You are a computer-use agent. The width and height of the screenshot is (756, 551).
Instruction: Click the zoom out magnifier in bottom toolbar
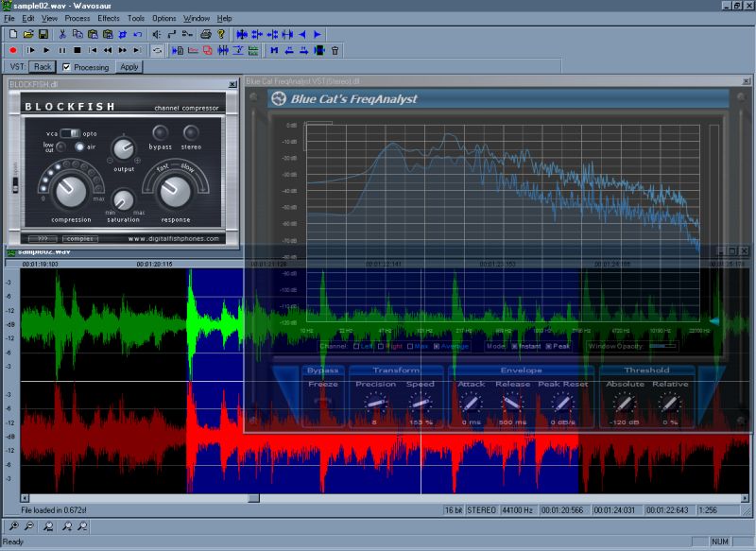[29, 526]
